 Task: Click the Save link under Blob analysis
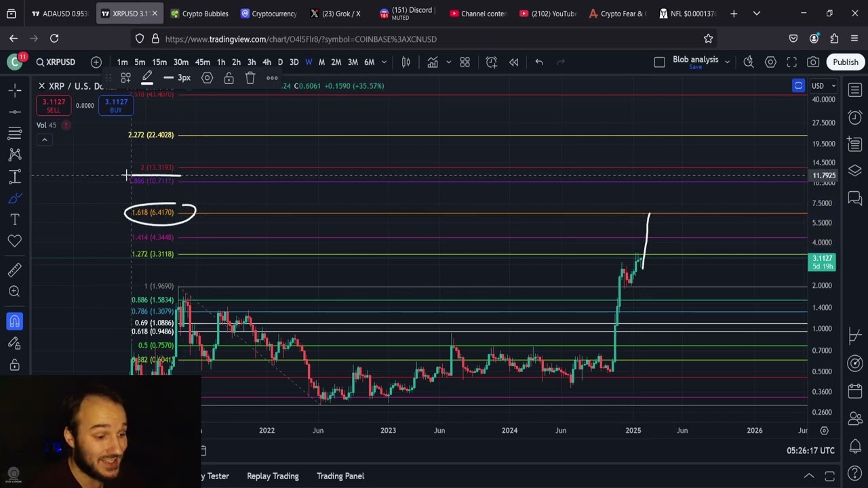695,68
